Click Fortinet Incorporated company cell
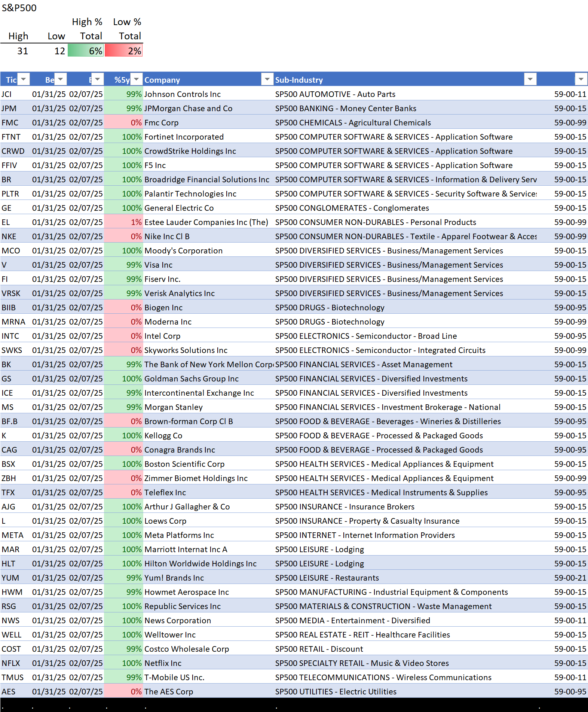588x712 pixels. 208,137
